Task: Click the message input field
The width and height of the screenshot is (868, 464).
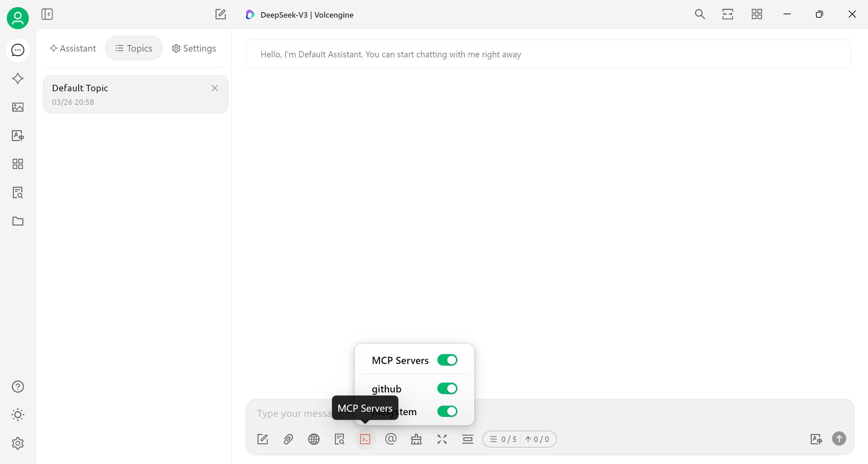Action: tap(610, 413)
